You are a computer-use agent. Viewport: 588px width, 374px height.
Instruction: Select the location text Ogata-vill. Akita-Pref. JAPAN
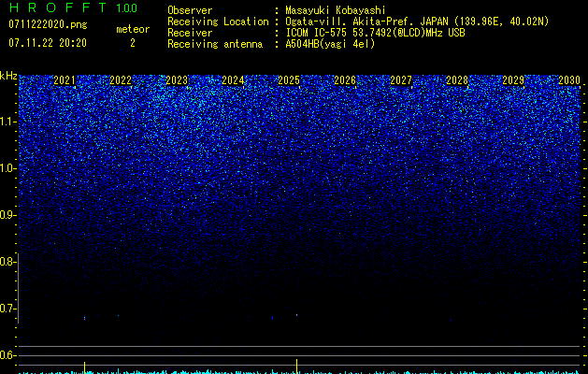(x=366, y=22)
